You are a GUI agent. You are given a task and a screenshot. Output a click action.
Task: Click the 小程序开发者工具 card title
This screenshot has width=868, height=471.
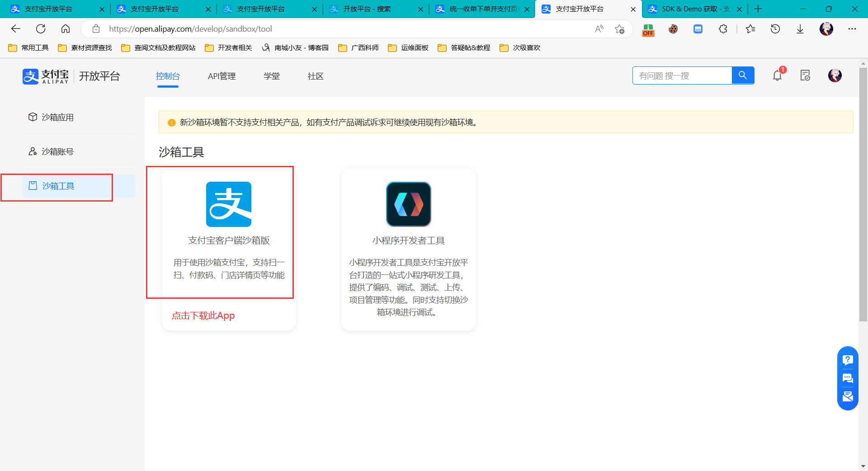click(409, 240)
